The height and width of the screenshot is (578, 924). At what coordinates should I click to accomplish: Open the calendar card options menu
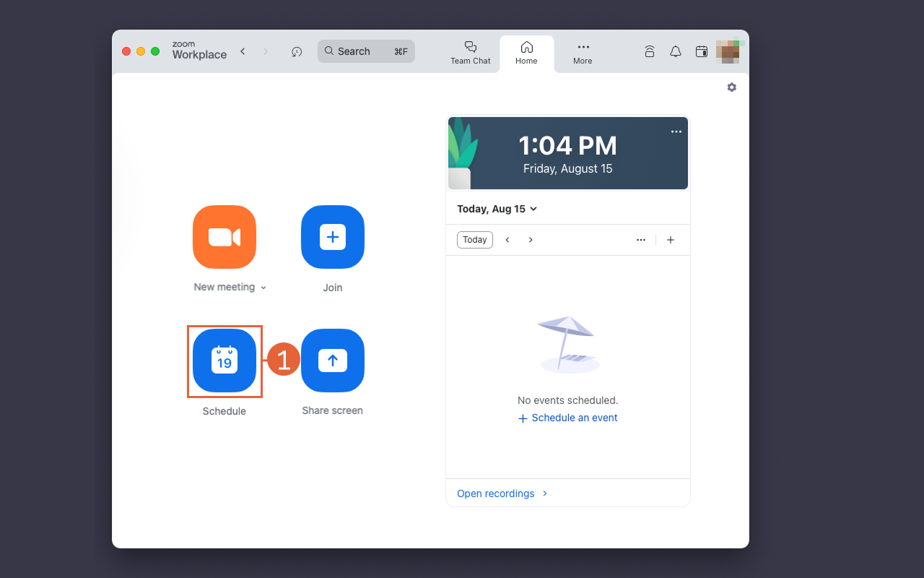tap(676, 131)
